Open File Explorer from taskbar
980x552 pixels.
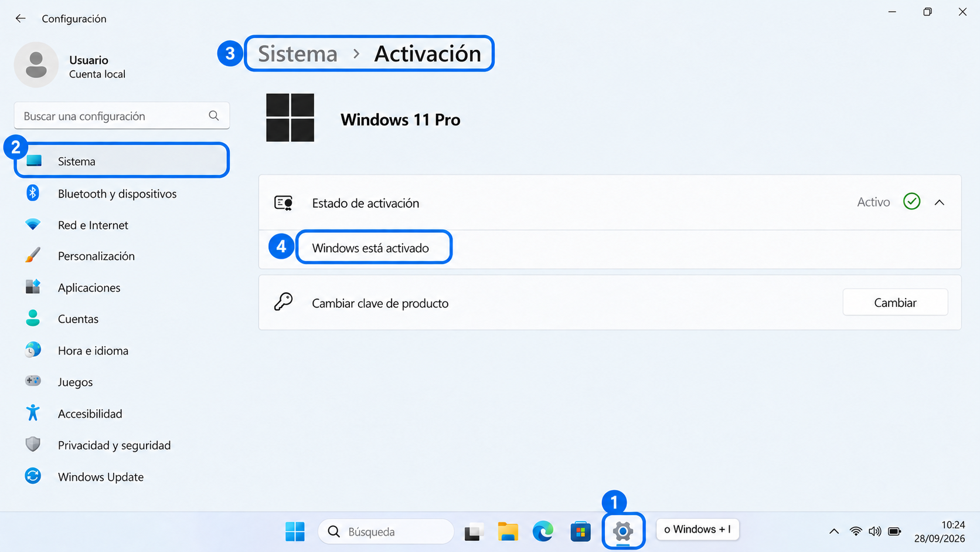click(x=508, y=531)
